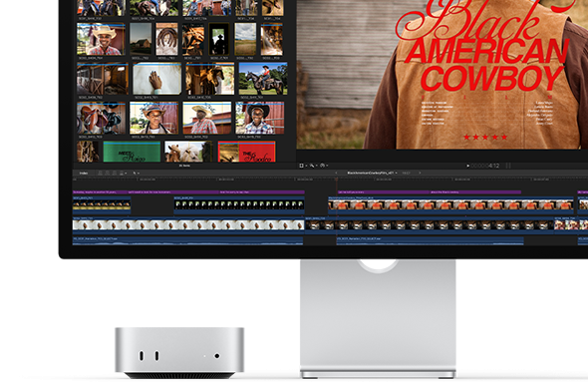
Task: Select the dark horse clip in primary storyline
Action: click(x=430, y=225)
